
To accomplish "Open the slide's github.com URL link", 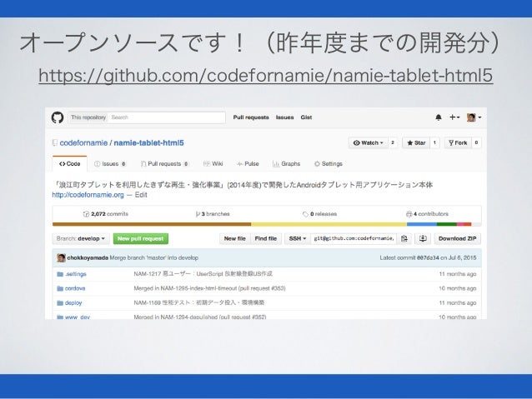I will coord(266,75).
